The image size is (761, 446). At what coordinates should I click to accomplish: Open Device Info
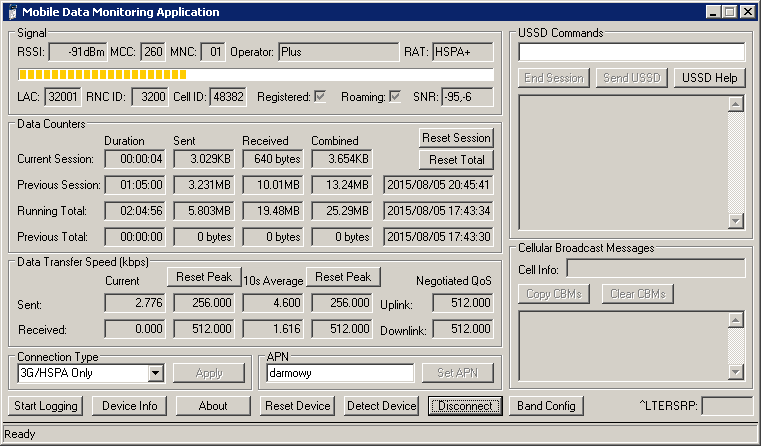pyautogui.click(x=130, y=406)
